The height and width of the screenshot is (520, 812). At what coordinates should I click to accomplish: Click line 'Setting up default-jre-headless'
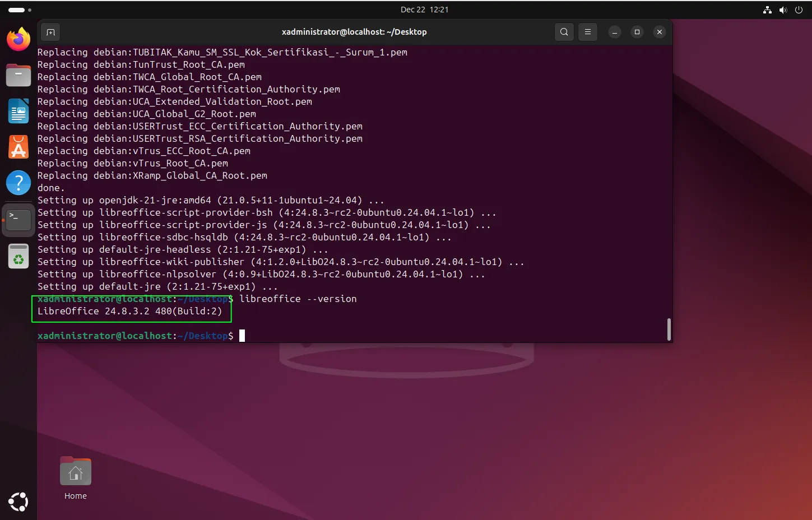click(x=183, y=249)
